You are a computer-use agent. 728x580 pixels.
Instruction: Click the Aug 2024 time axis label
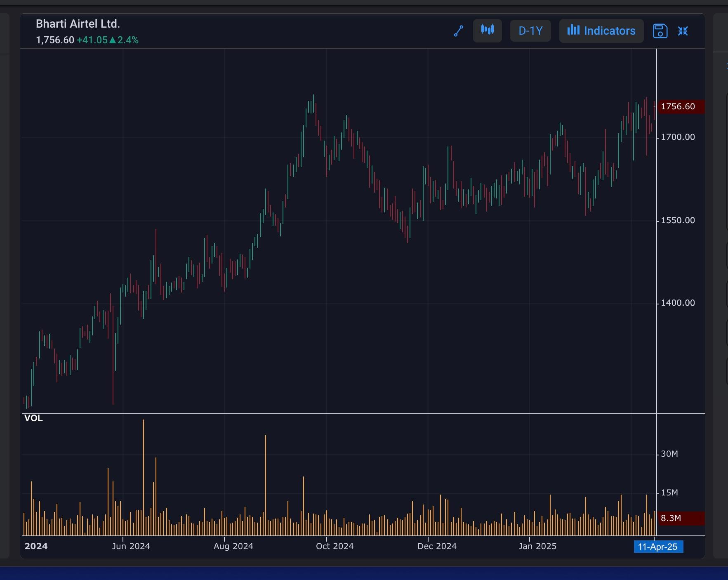pos(233,546)
